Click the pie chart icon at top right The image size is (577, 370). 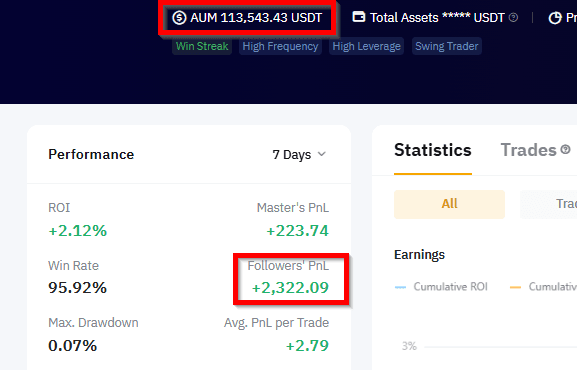coord(555,18)
